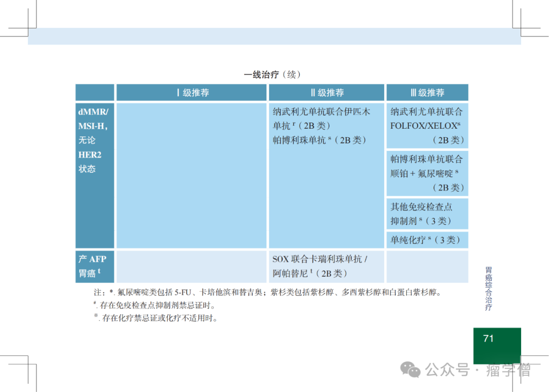Click cell 其他免疫检查点抑制剂（3类）
Image resolution: width=549 pixels, height=392 pixels.
point(427,214)
